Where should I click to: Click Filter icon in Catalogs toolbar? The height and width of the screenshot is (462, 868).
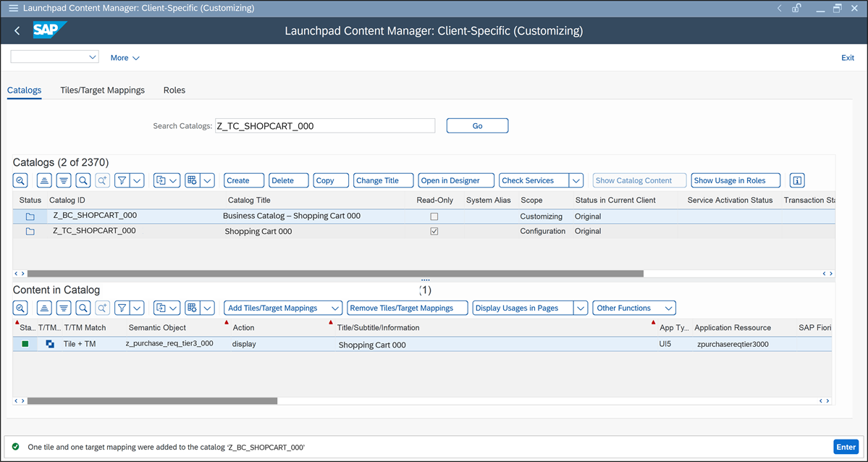pyautogui.click(x=122, y=180)
